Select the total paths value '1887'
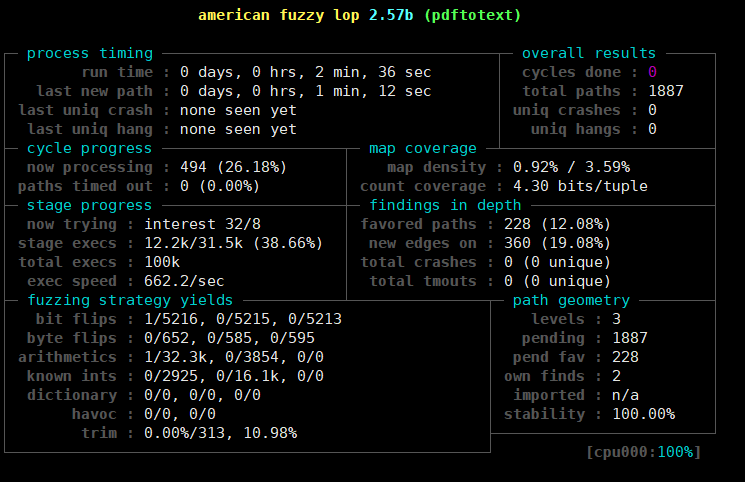The height and width of the screenshot is (482, 745). 666,91
